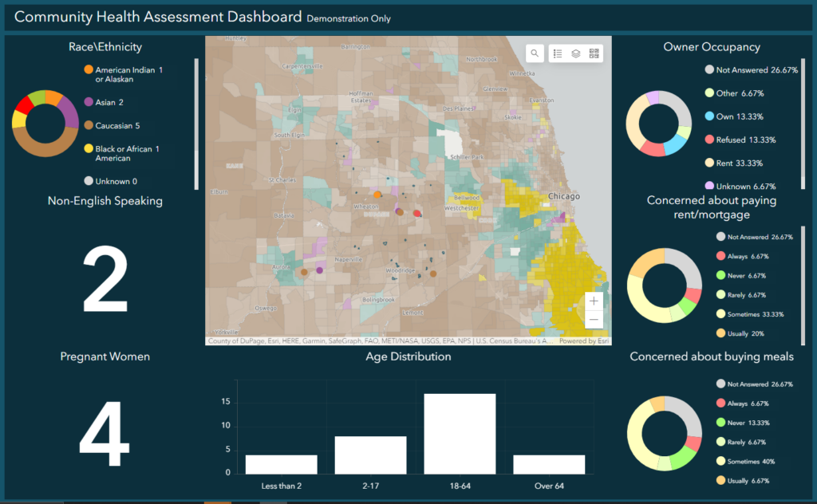This screenshot has height=504, width=817.
Task: Click the Chicago label on map
Action: [564, 196]
